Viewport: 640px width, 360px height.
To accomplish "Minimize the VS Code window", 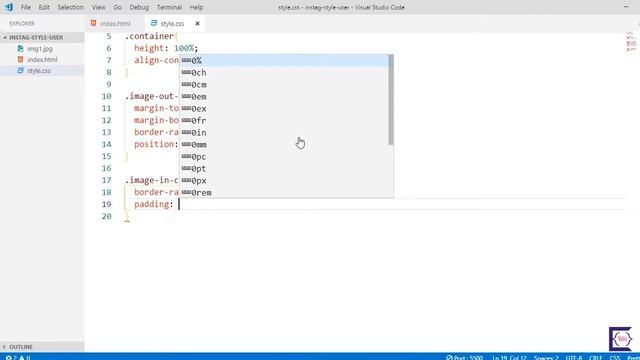I will tap(626, 7).
